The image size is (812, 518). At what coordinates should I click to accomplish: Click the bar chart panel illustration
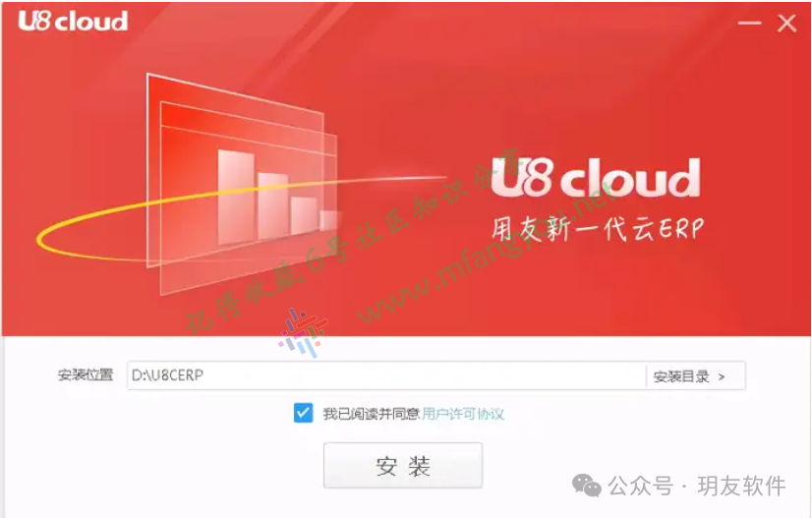pos(242,184)
